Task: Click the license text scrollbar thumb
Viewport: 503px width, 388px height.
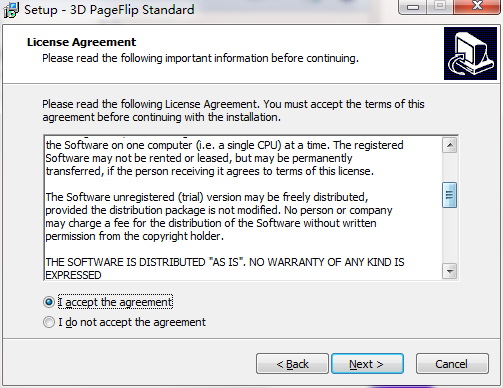Action: click(x=450, y=195)
